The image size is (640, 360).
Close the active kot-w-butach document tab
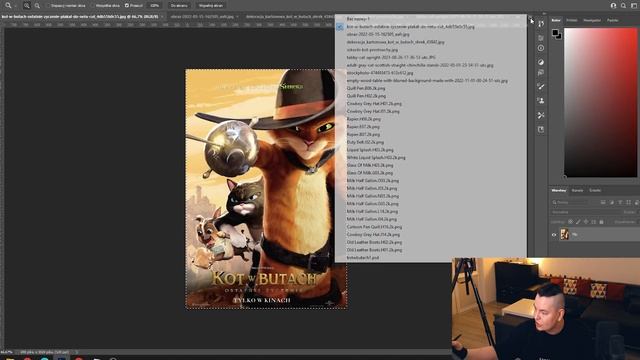(x=162, y=17)
